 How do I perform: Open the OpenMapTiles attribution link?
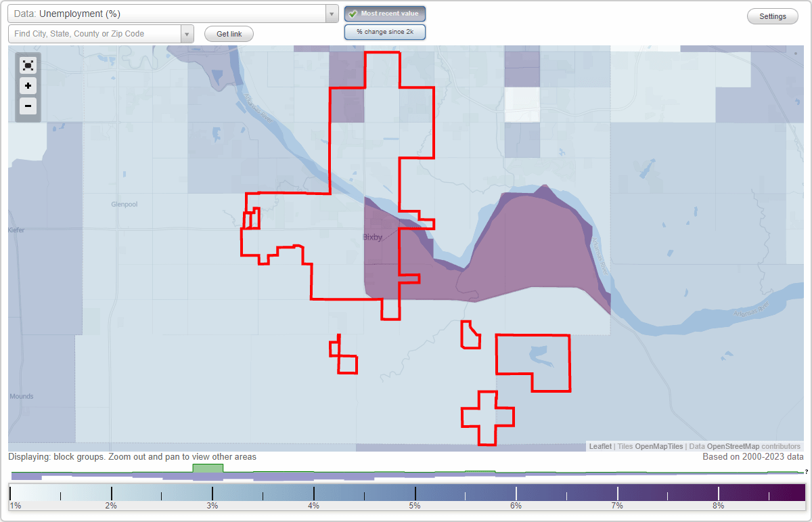[x=658, y=446]
